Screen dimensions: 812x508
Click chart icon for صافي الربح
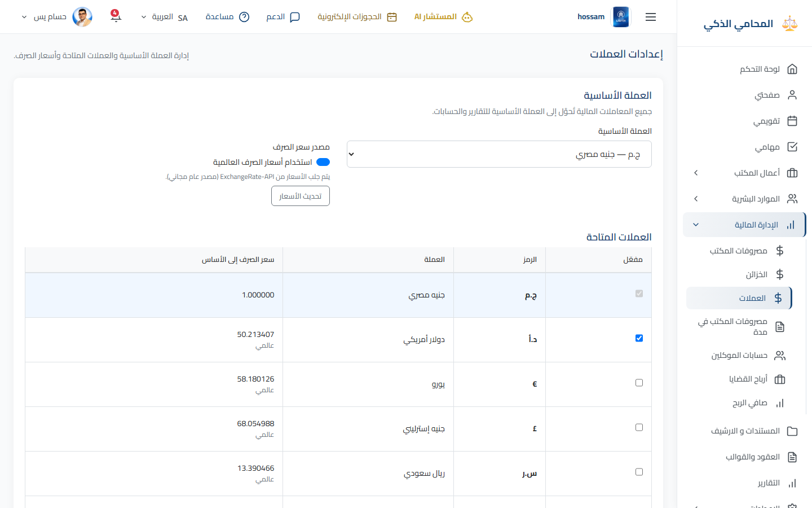tap(780, 403)
